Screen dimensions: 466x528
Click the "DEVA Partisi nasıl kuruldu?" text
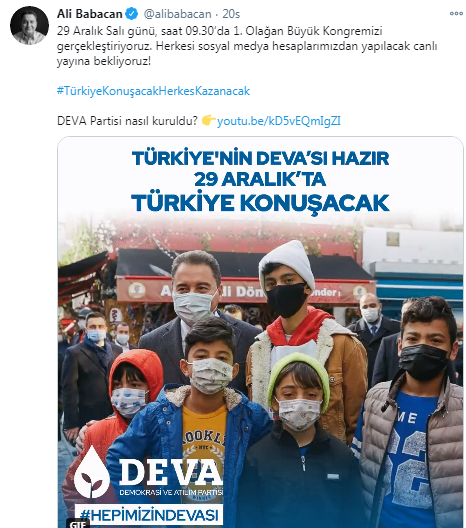[x=127, y=121]
